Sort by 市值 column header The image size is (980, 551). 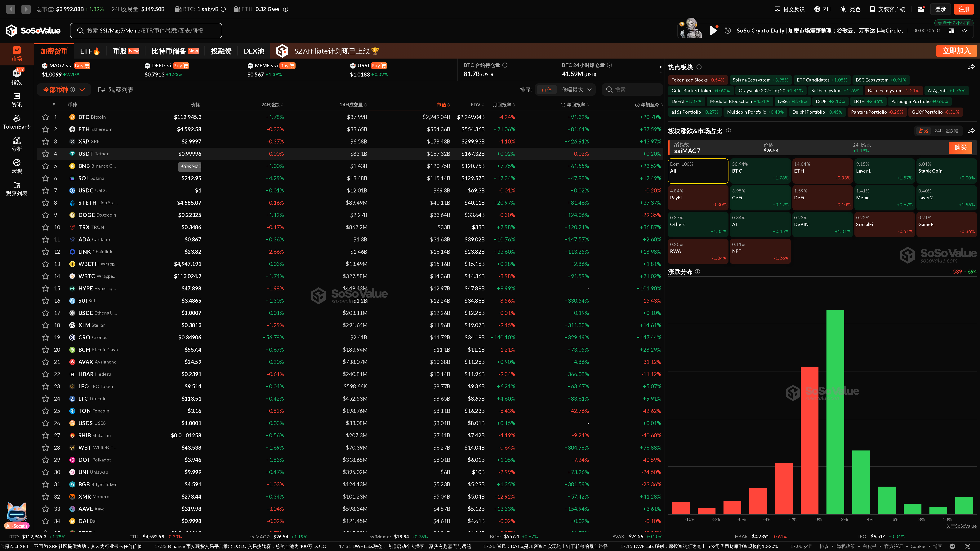(x=443, y=105)
